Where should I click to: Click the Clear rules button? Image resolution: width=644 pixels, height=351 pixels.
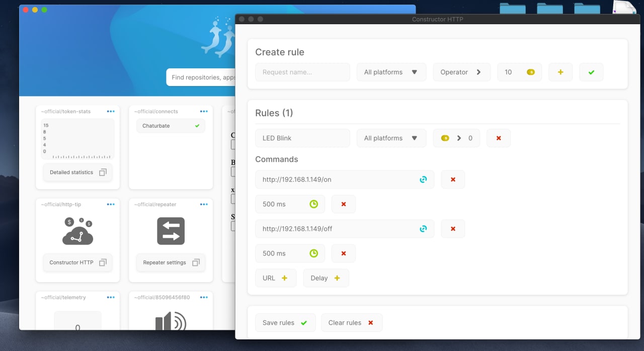(351, 322)
